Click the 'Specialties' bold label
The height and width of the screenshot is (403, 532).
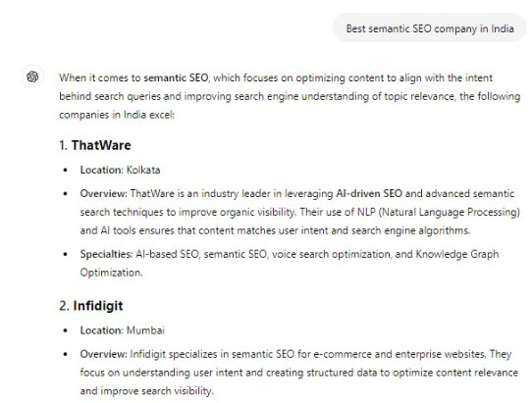(x=106, y=254)
